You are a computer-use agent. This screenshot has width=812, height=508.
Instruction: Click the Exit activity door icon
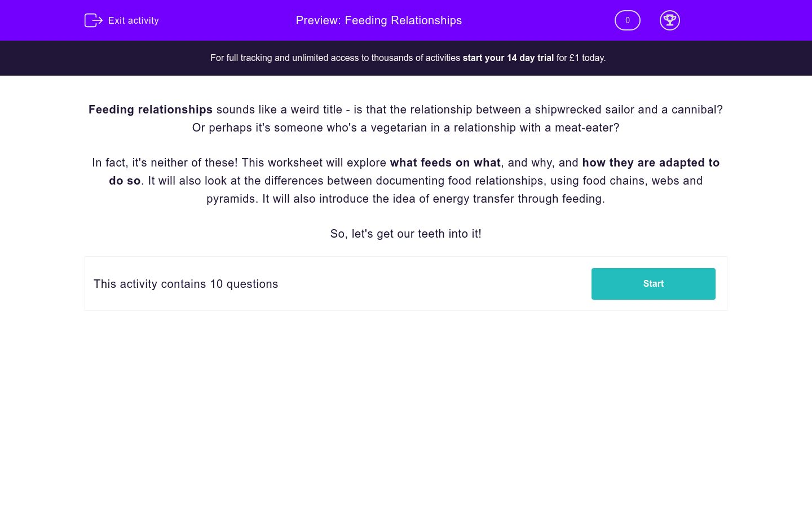coord(93,20)
